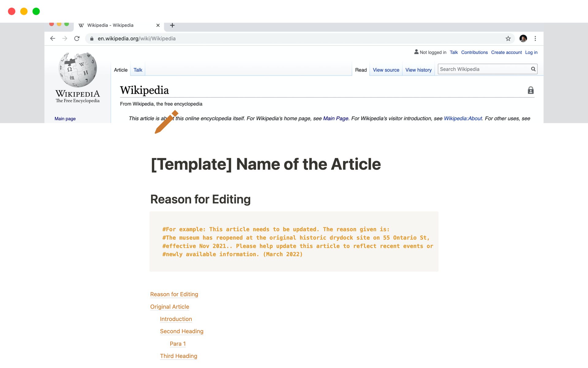This screenshot has height=368, width=588.
Task: Click the lock icon next to article title
Action: point(530,90)
